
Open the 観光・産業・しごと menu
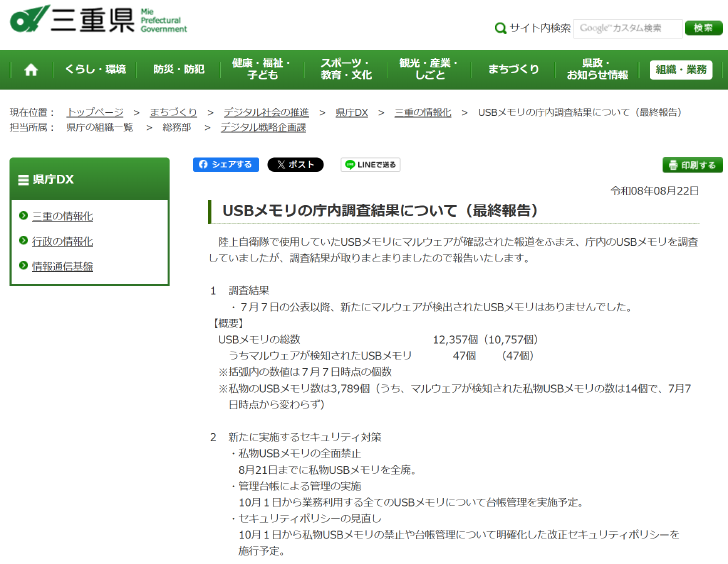pyautogui.click(x=429, y=69)
